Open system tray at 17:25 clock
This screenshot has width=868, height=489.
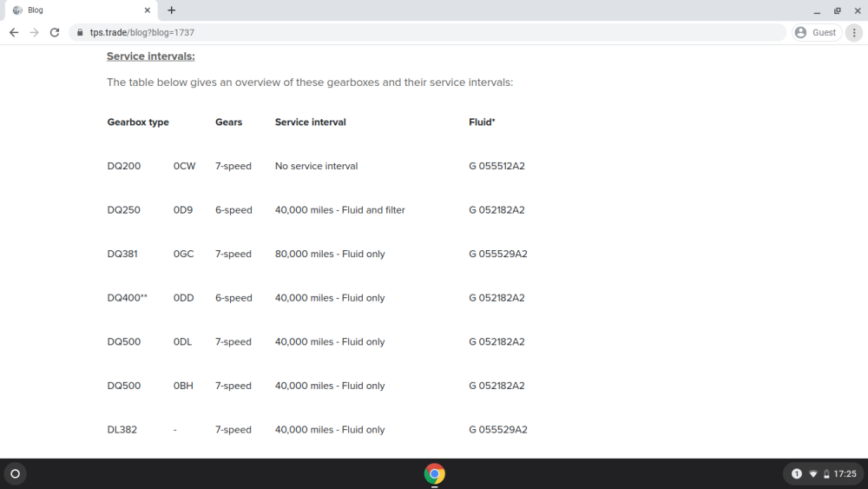pyautogui.click(x=845, y=474)
